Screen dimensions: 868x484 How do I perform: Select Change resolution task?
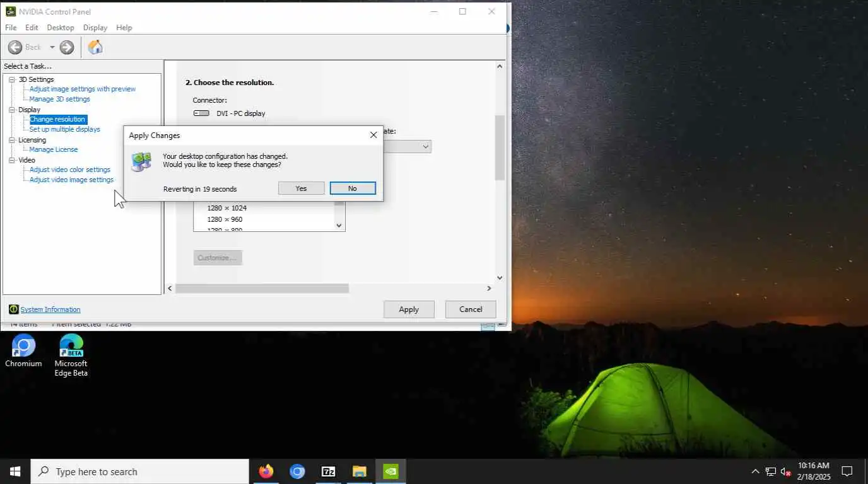click(57, 119)
